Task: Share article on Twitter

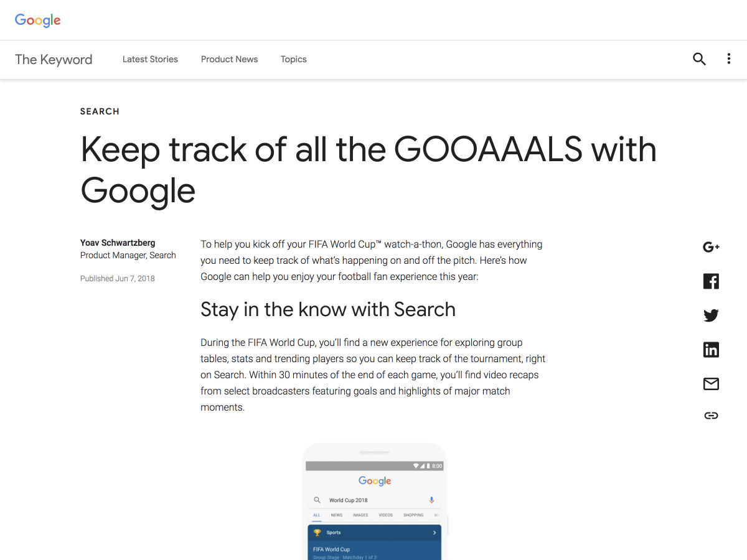Action: pyautogui.click(x=711, y=315)
